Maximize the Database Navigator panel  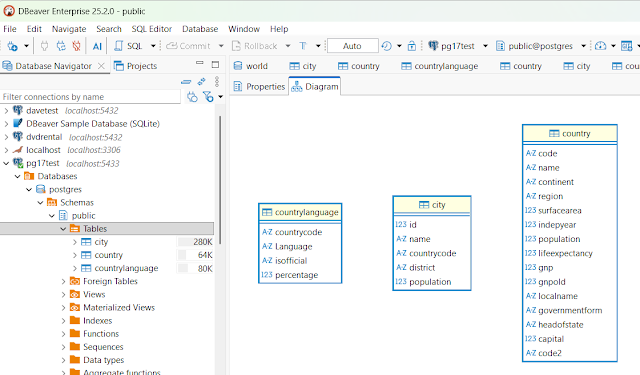pyautogui.click(x=215, y=64)
